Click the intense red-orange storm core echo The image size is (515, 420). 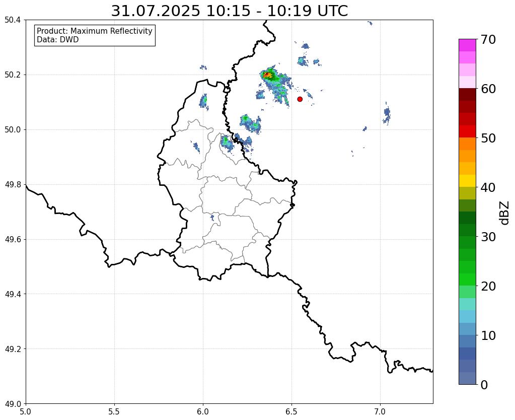click(x=267, y=76)
